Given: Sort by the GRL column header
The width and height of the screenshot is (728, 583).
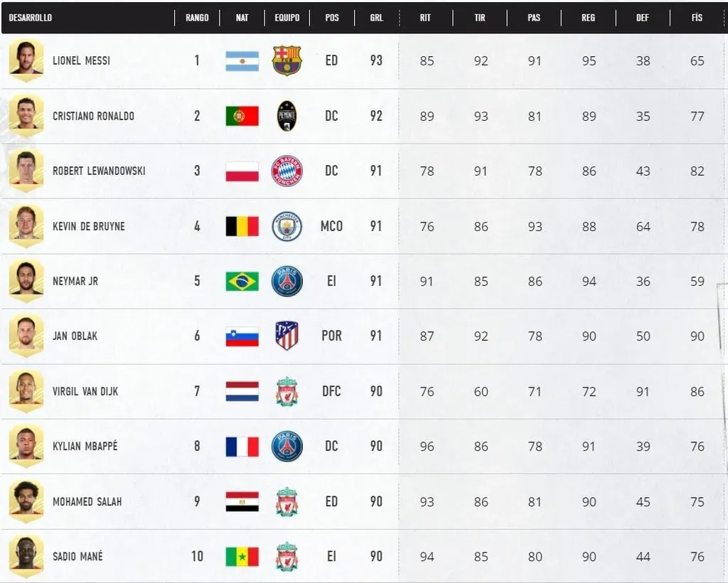Looking at the screenshot, I should click(x=377, y=18).
